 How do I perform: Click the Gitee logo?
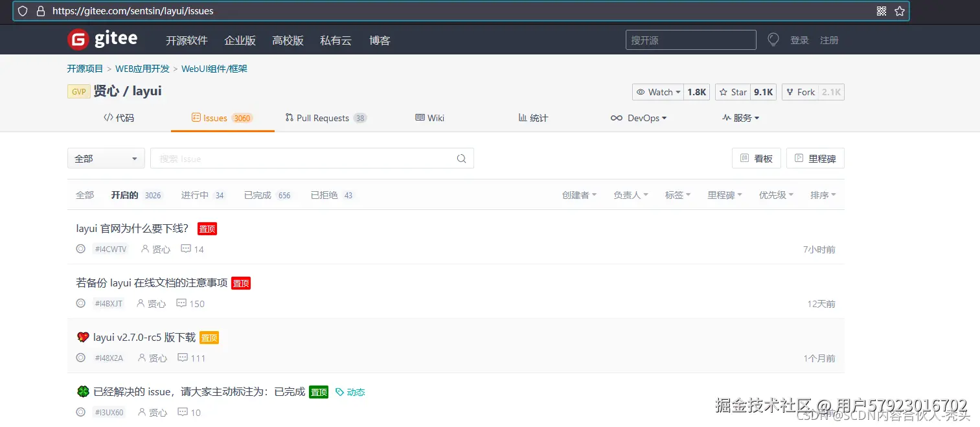(102, 40)
